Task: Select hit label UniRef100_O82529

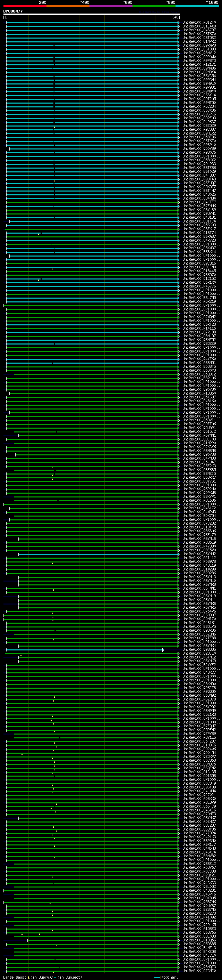Action: tap(199, 125)
